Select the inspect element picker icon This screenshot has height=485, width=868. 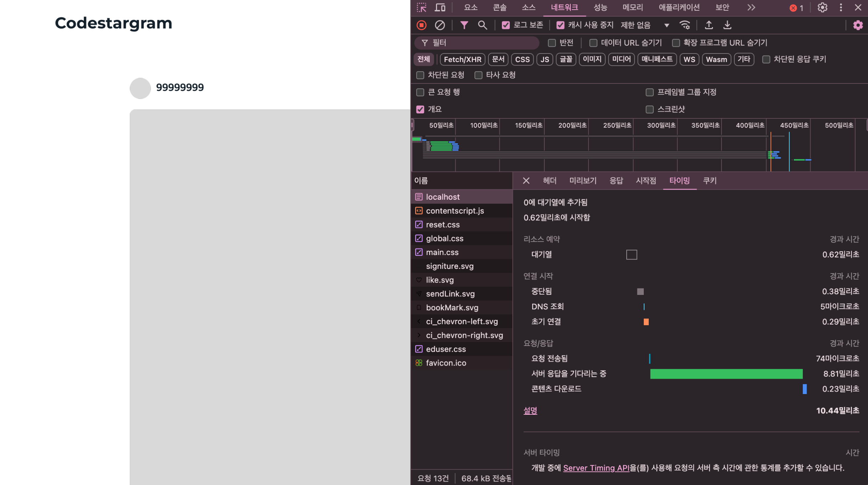(422, 7)
